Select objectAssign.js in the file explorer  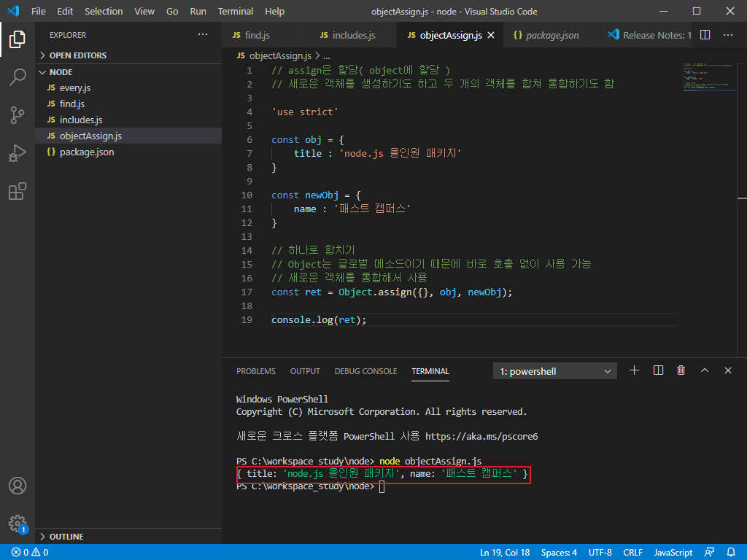pos(128,136)
